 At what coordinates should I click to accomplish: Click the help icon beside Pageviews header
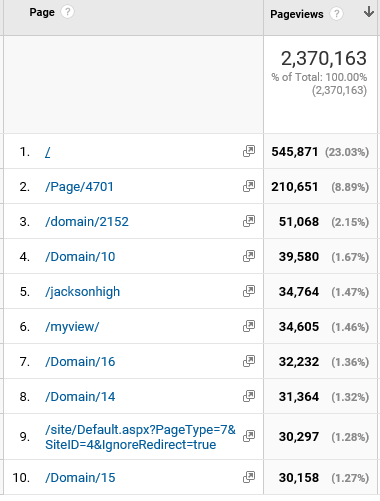[336, 14]
